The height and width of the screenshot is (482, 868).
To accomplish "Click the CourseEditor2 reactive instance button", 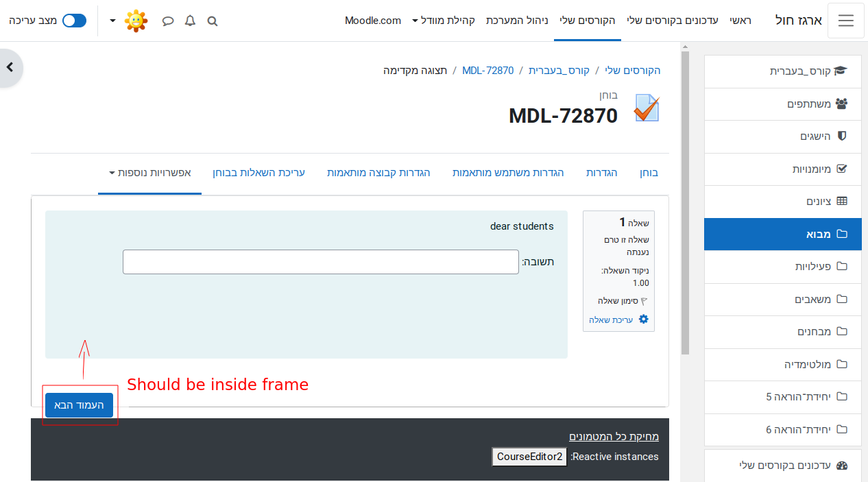I will click(x=530, y=457).
